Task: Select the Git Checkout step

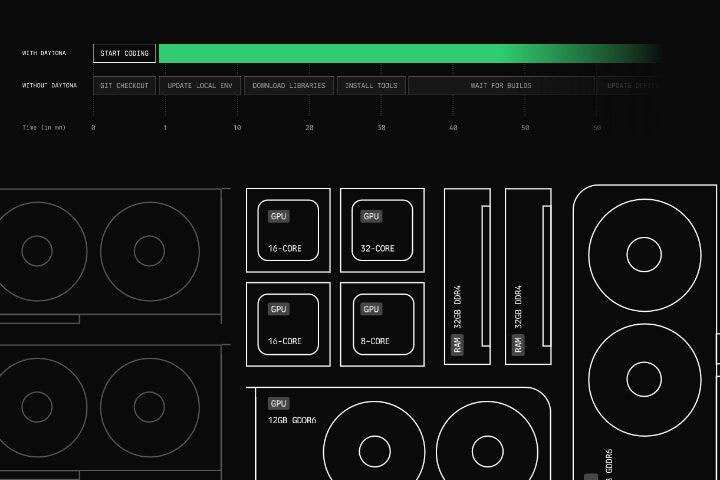Action: pos(124,86)
